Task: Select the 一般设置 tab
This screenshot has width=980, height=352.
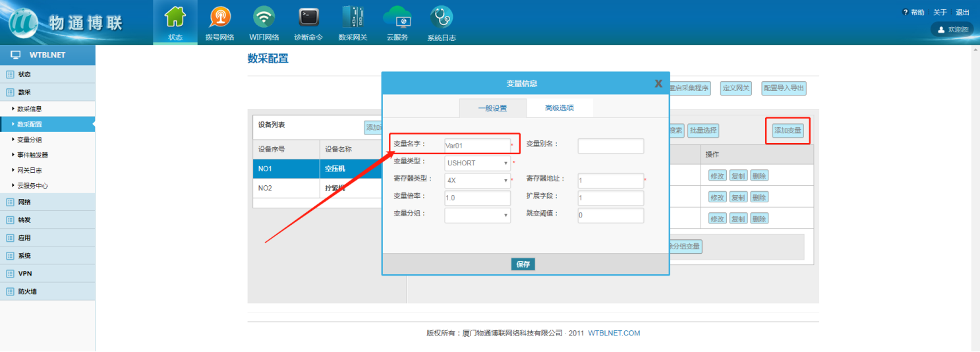Action: [x=492, y=108]
